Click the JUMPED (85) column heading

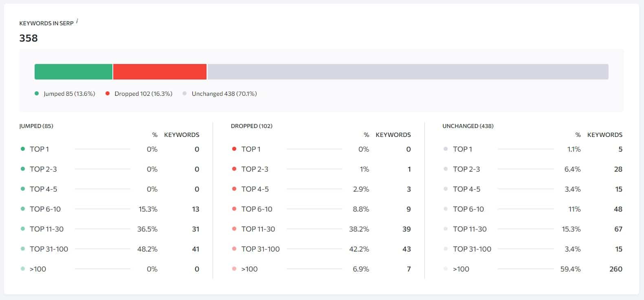36,126
